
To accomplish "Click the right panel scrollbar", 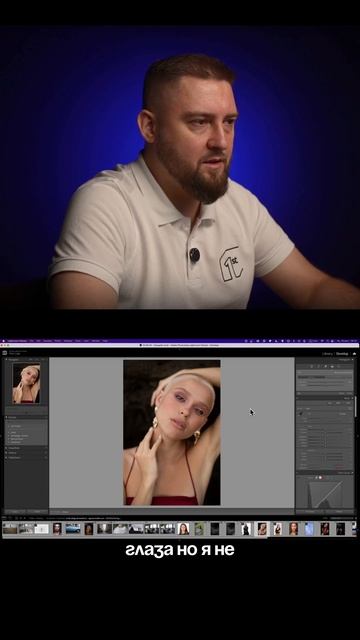I will (356, 407).
